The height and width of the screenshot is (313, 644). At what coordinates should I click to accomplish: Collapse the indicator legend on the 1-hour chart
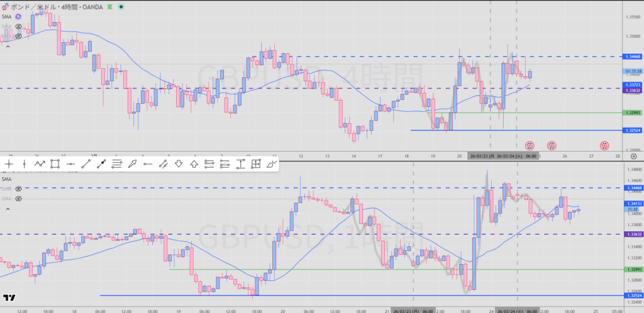pyautogui.click(x=8, y=208)
